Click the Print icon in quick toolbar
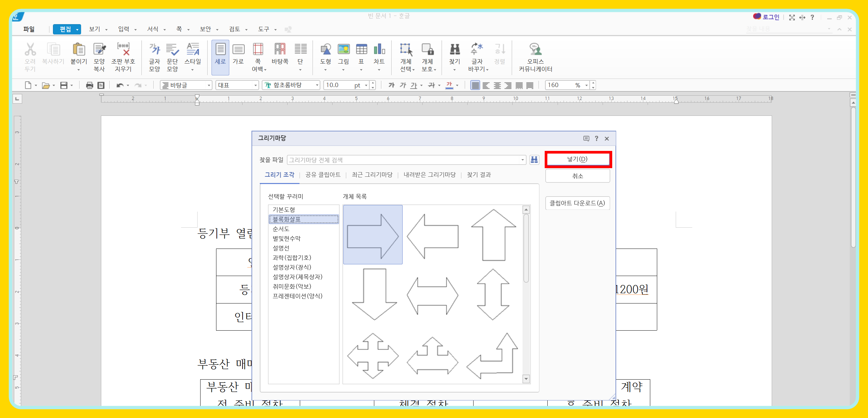The image size is (868, 418). (89, 85)
